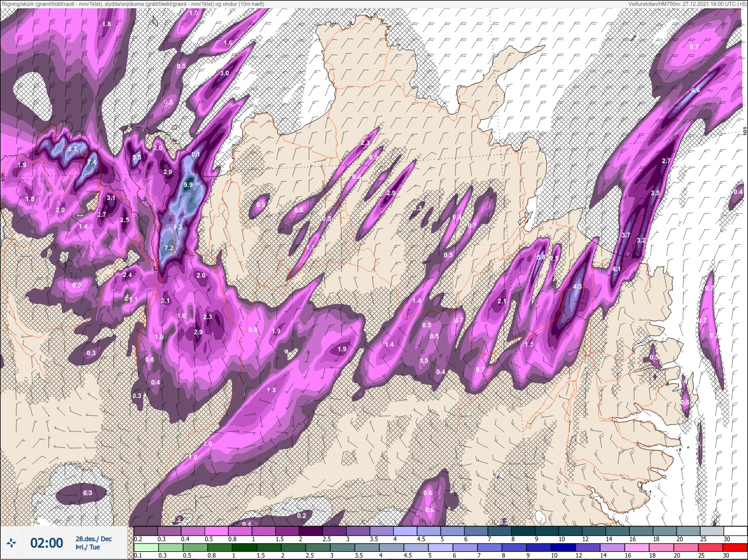Click the map title 'Rigning/skúrir' in the header
The image size is (748, 560).
pyautogui.click(x=19, y=4)
